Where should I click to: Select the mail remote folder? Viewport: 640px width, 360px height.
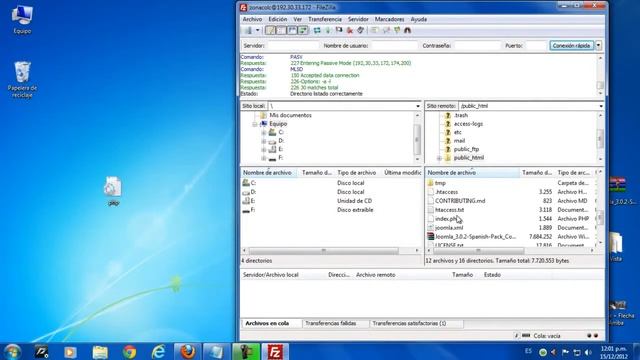[459, 141]
